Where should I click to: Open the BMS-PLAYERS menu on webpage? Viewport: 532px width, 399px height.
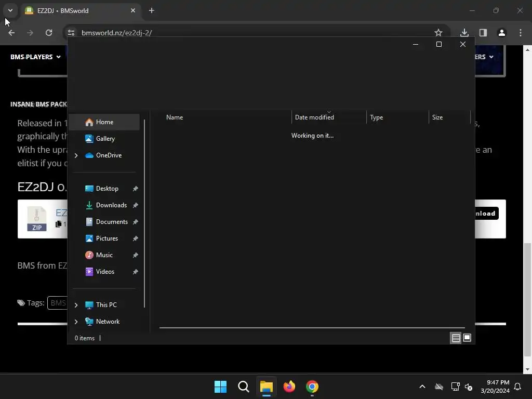point(35,57)
